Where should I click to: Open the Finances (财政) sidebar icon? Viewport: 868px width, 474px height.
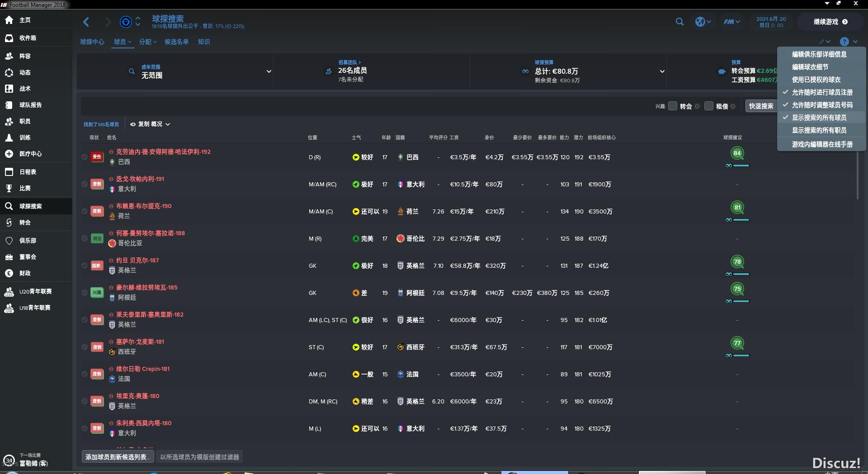(x=9, y=273)
